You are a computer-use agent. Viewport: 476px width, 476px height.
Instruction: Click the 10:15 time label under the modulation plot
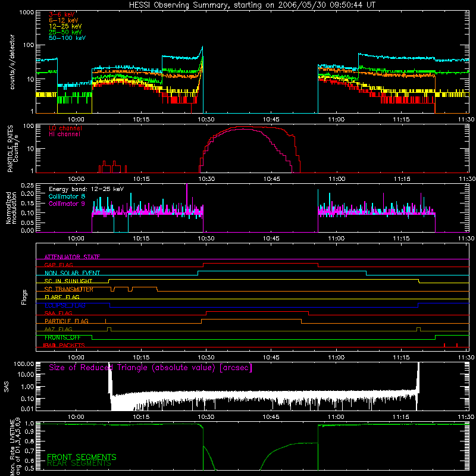[141, 239]
